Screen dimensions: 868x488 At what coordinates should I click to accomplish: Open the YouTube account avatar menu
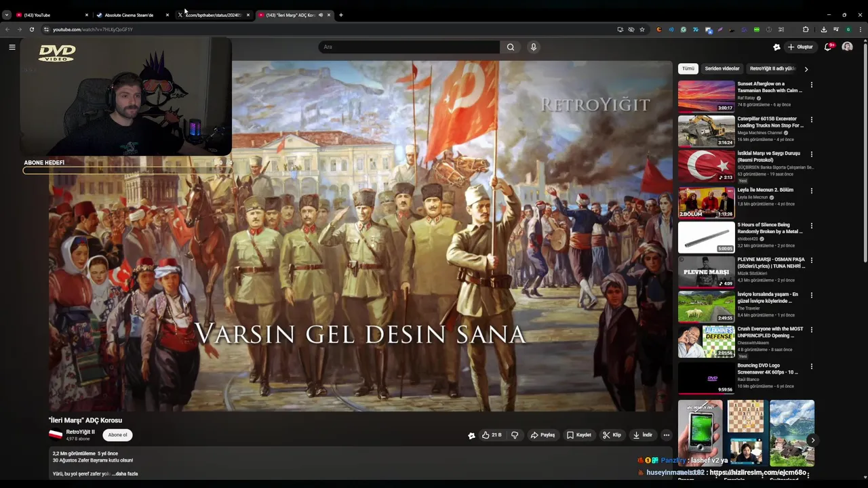point(847,47)
